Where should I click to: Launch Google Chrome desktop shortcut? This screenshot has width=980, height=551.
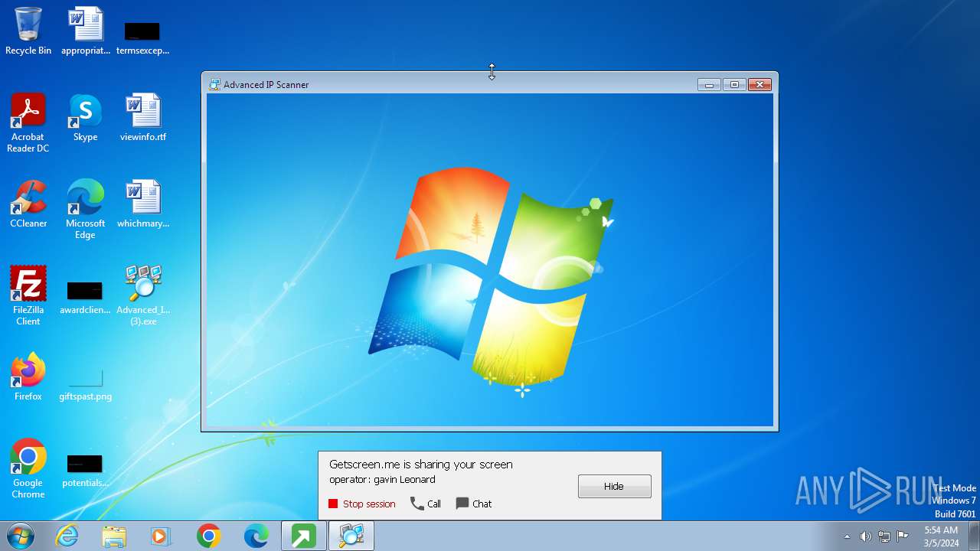click(28, 469)
